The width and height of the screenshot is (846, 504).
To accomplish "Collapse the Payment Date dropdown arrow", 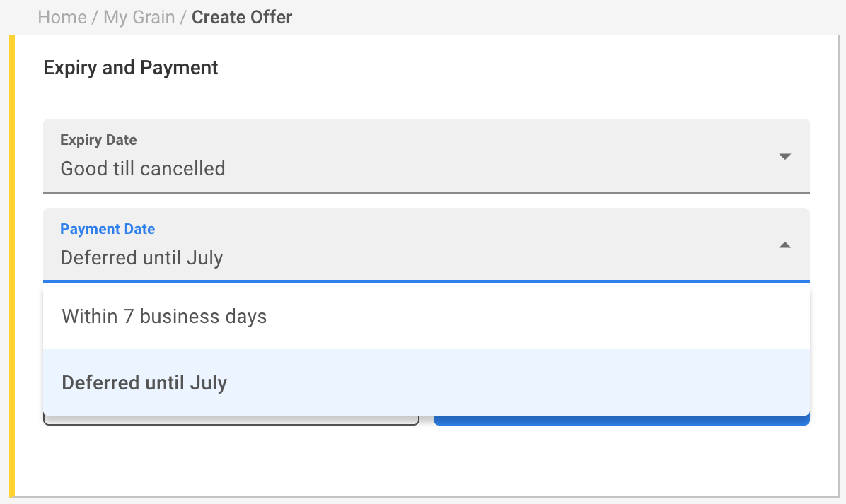I will tap(784, 245).
